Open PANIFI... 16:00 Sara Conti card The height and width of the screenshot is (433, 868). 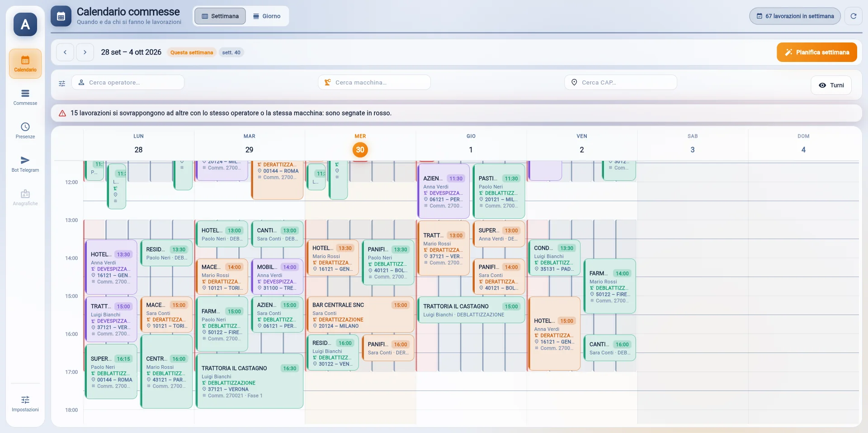(388, 348)
